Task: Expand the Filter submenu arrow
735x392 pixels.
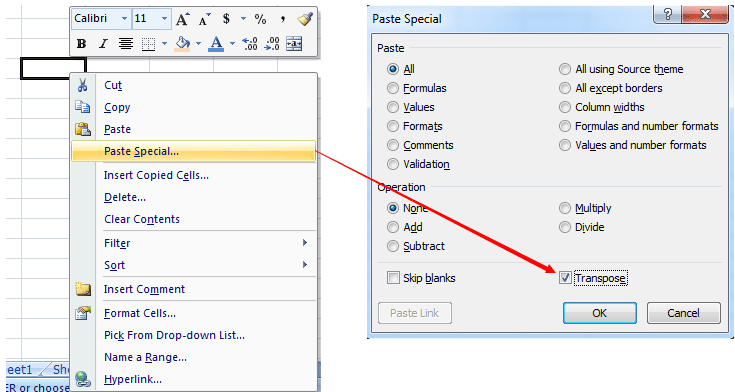Action: point(305,242)
